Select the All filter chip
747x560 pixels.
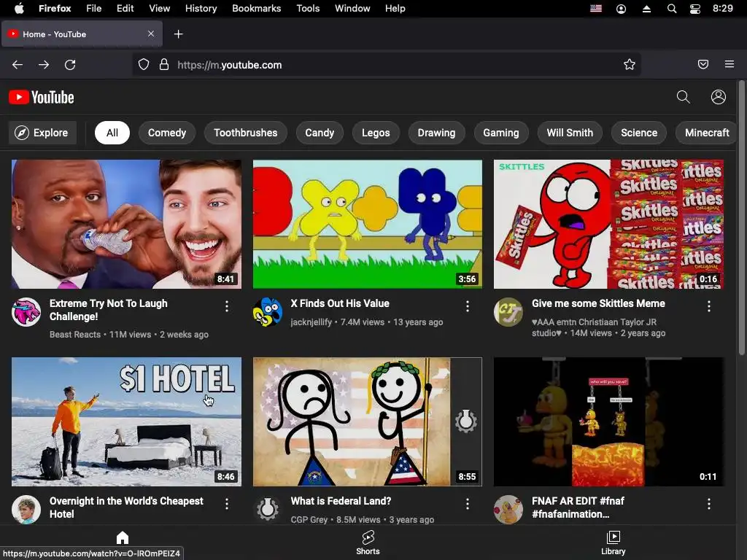point(112,133)
